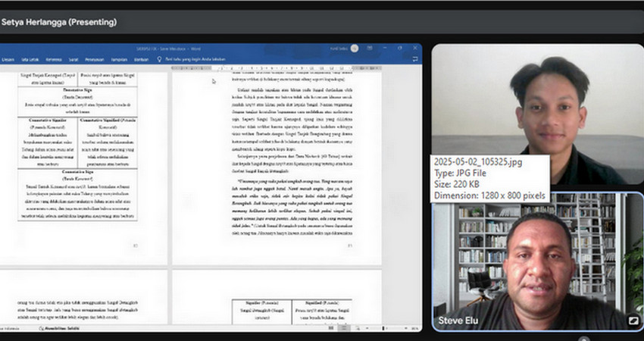Click the zoom out minus button
Screen dimensions: 644x341
(x=367, y=328)
